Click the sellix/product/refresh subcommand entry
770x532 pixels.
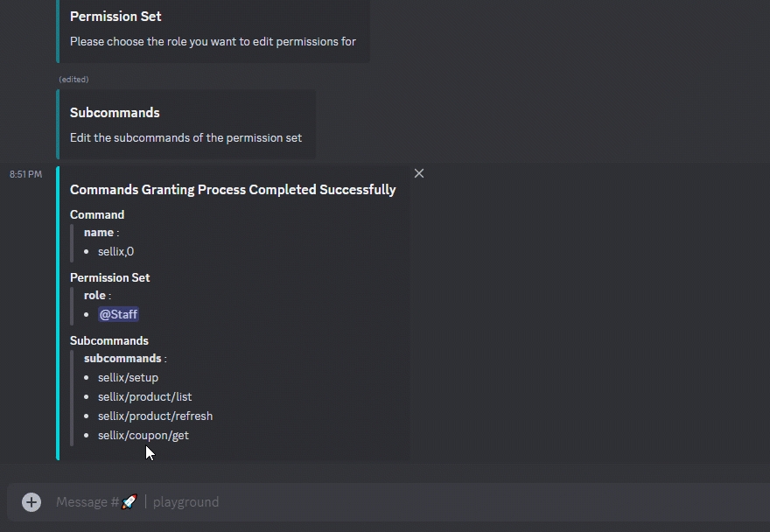[x=155, y=416]
